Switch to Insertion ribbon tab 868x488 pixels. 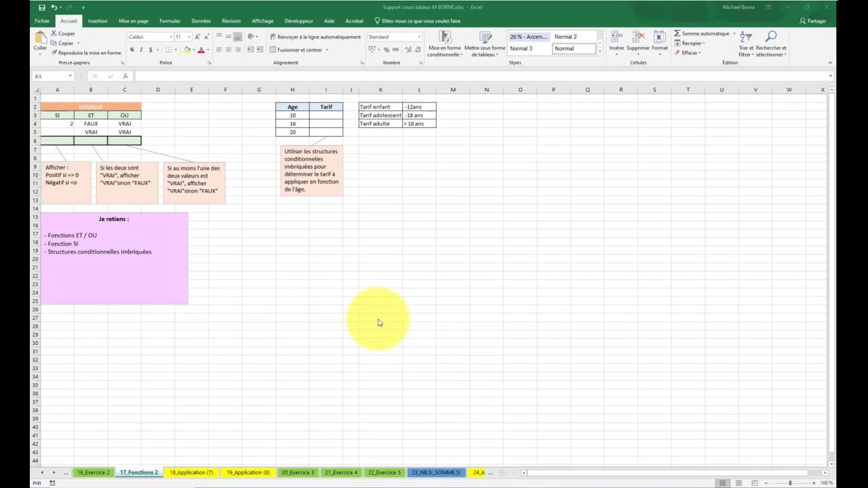[98, 21]
